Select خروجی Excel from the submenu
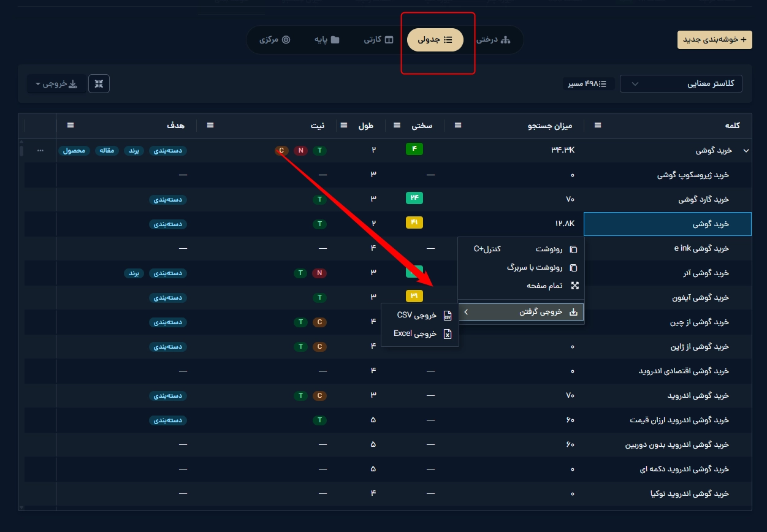Image resolution: width=767 pixels, height=532 pixels. coord(420,334)
